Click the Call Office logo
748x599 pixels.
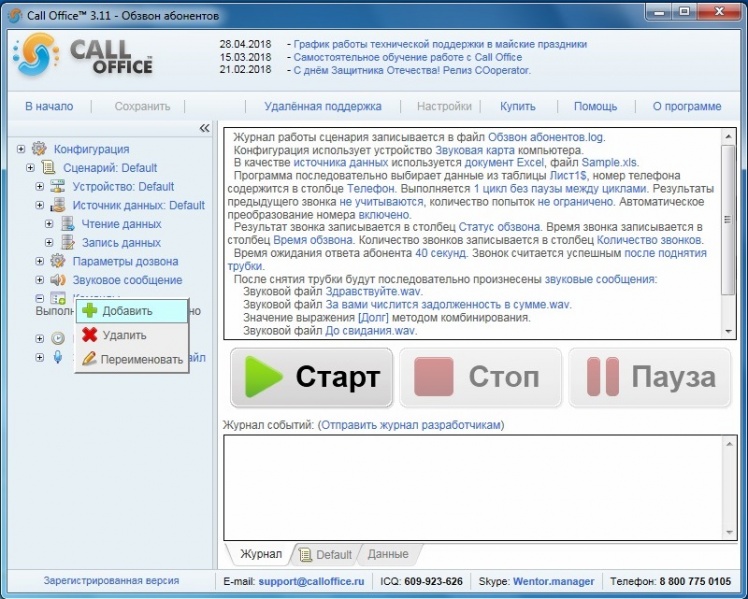pyautogui.click(x=83, y=55)
